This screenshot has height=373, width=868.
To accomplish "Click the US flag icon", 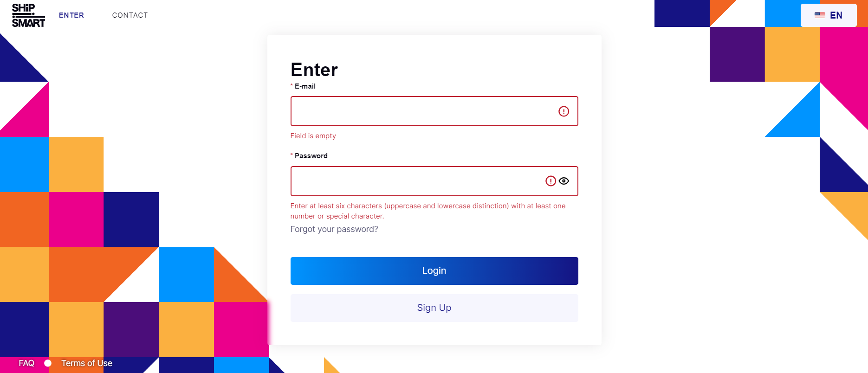I will 820,15.
